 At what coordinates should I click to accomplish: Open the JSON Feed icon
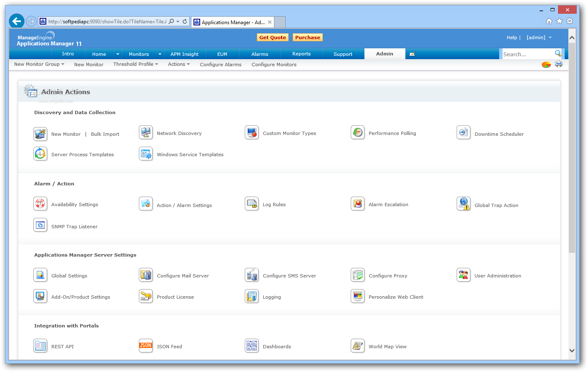click(146, 346)
